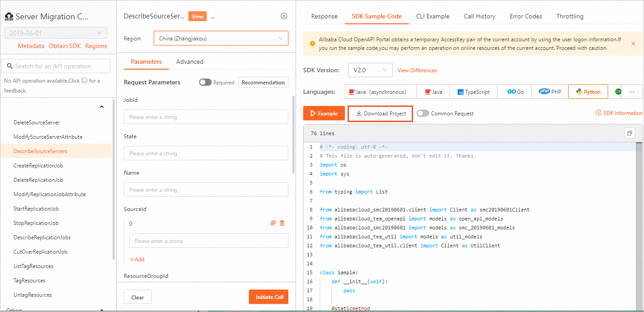Add another SourceId entry with +Add
The height and width of the screenshot is (312, 644).
coord(137,259)
